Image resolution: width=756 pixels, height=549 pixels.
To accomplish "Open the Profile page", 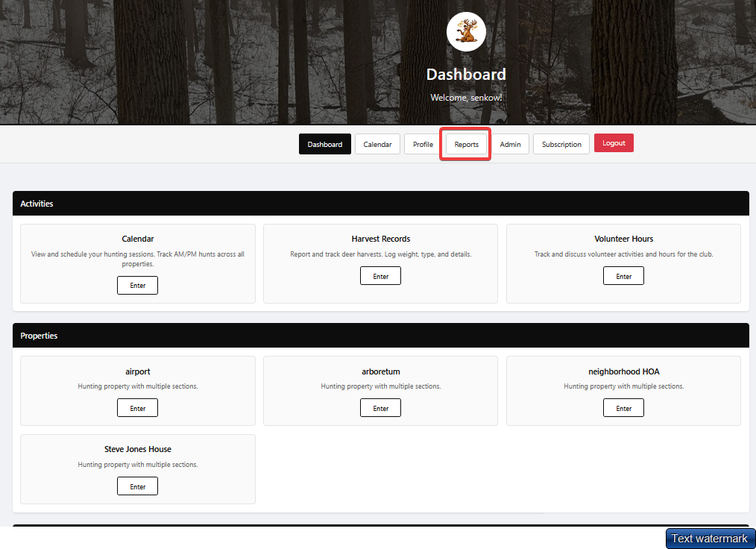I will [x=422, y=143].
